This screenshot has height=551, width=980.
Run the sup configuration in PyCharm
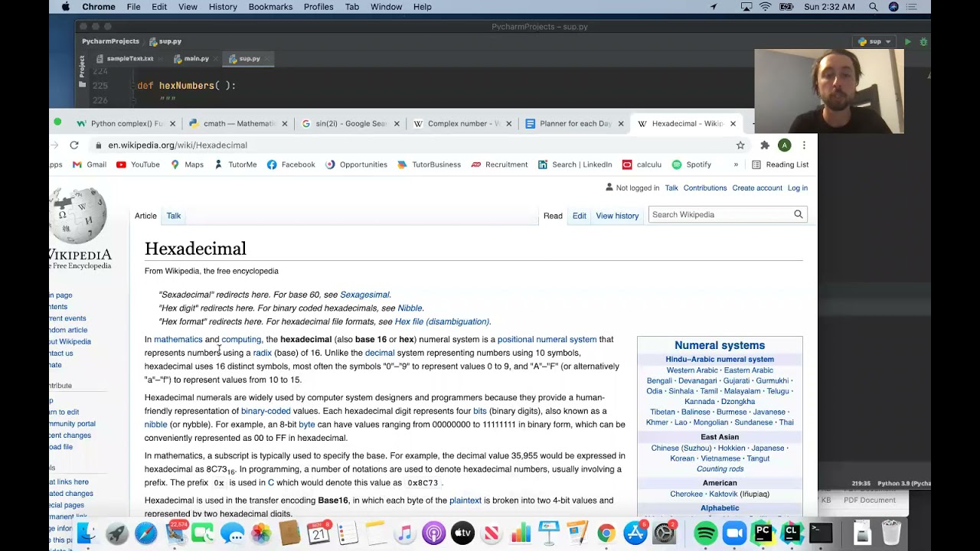pos(908,41)
